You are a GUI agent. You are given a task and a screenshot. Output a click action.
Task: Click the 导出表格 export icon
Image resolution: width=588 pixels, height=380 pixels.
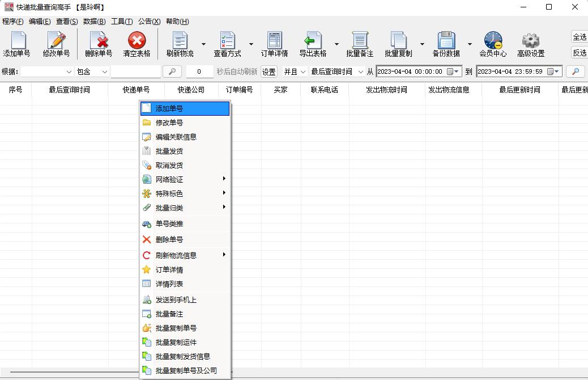pos(315,44)
